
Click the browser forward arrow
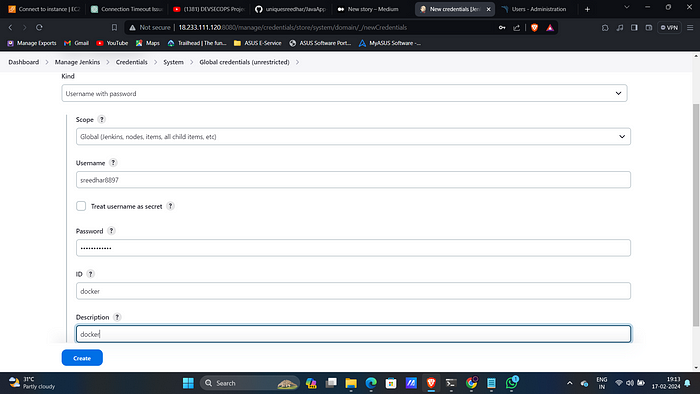click(x=25, y=27)
